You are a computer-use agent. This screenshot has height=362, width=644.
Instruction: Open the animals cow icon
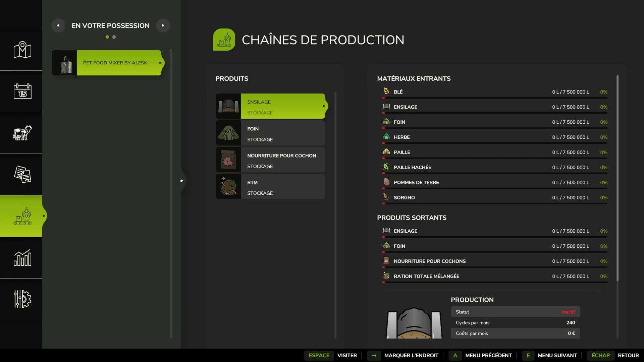22,133
